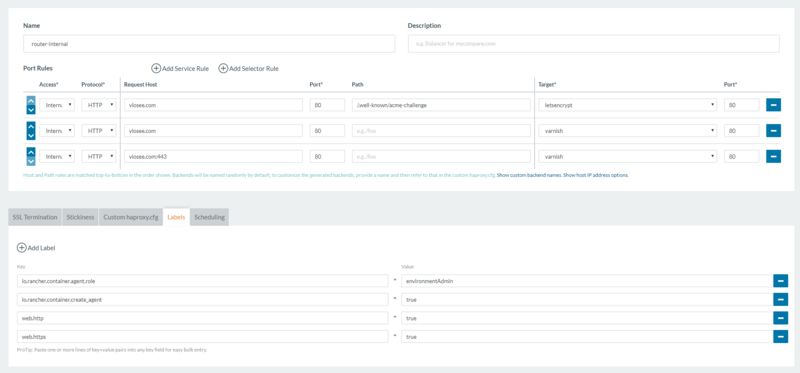
Task: Click the Add Selector Rule plus icon
Action: coord(223,68)
